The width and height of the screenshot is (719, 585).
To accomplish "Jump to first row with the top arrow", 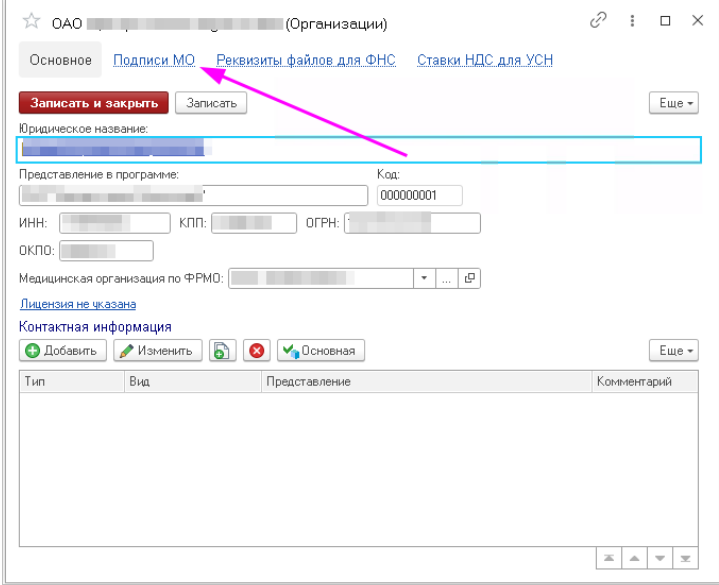I will point(609,558).
